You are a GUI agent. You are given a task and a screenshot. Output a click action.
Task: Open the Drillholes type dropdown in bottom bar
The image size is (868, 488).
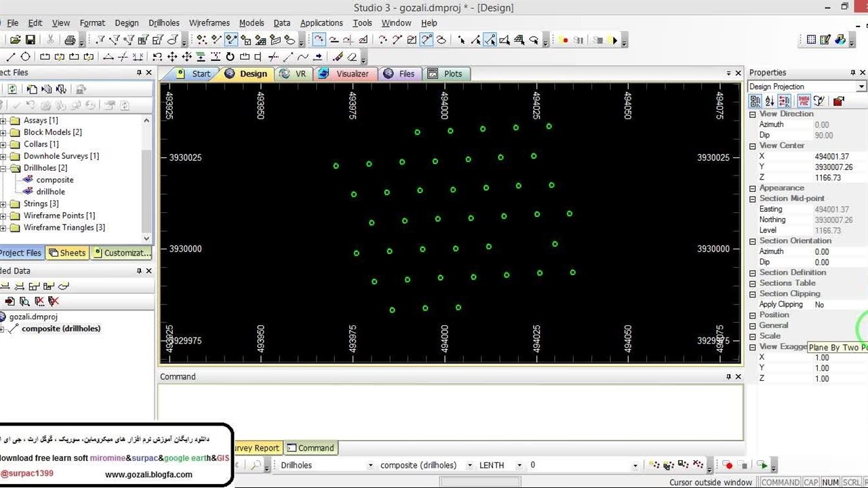[x=370, y=465]
